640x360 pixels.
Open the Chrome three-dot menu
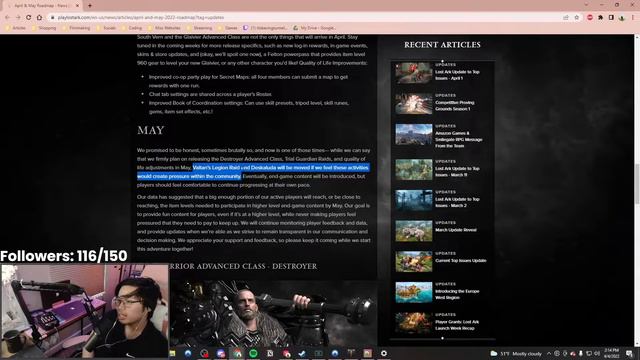click(x=633, y=18)
